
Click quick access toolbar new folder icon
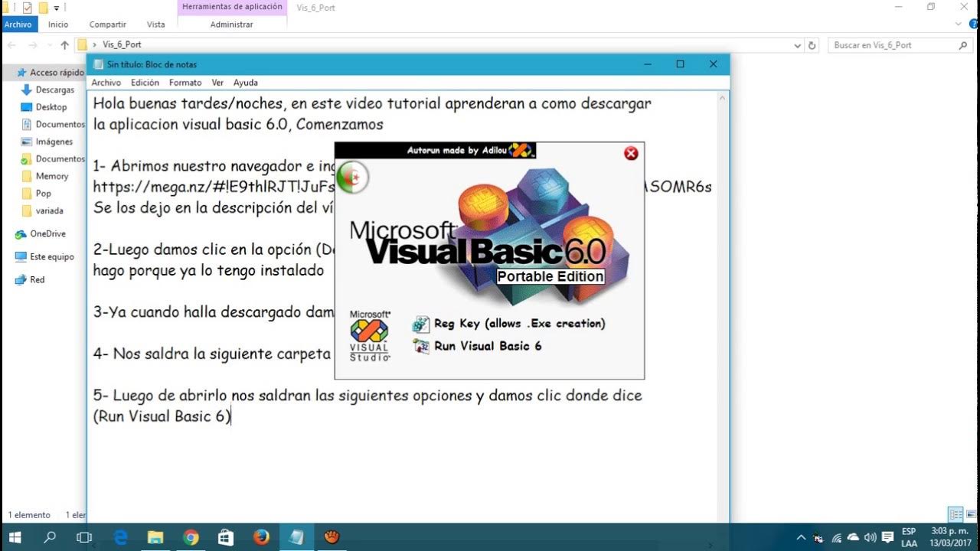[x=43, y=8]
